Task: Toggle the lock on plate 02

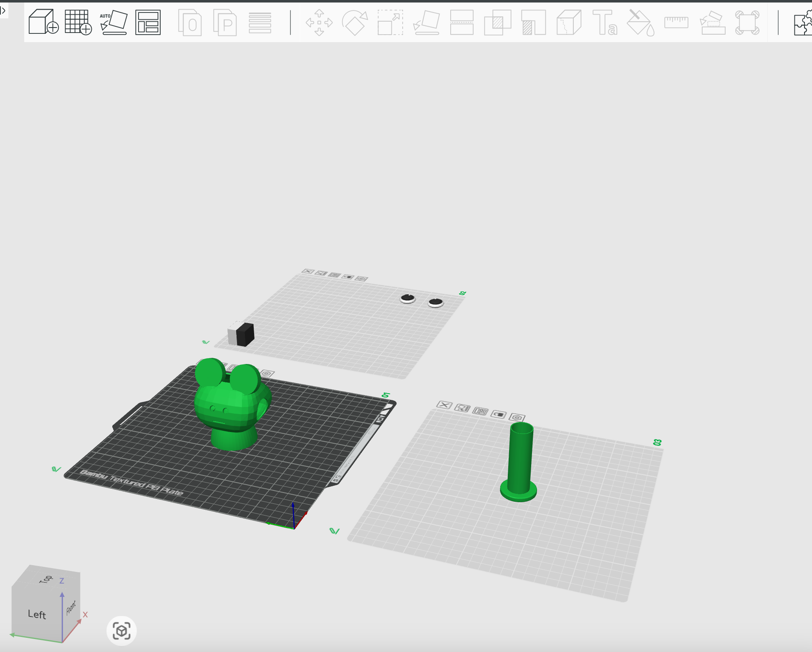Action: point(348,277)
